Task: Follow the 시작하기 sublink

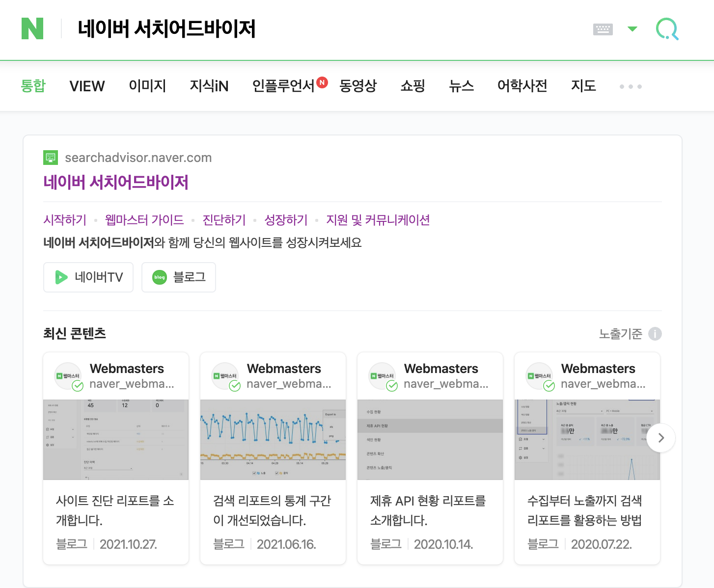Action: 65,220
